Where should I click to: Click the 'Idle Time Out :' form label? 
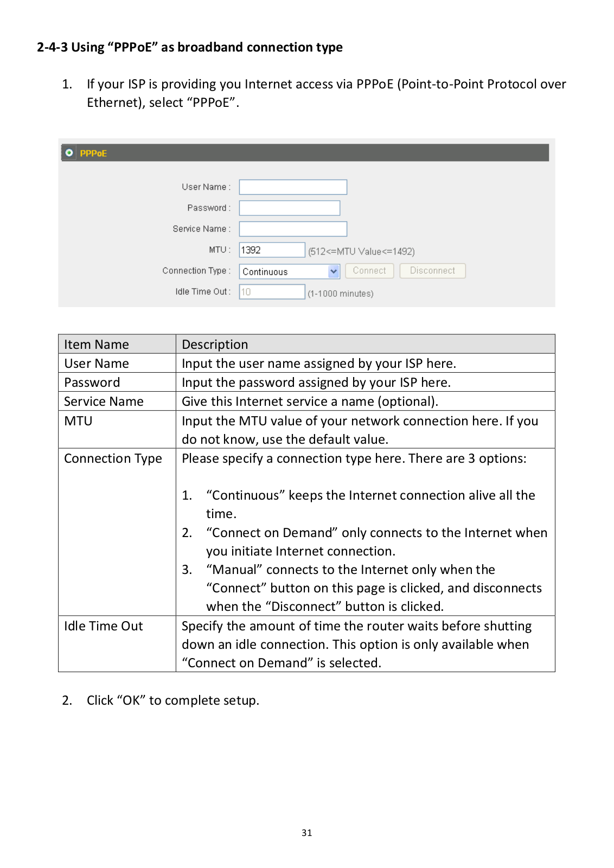point(203,292)
